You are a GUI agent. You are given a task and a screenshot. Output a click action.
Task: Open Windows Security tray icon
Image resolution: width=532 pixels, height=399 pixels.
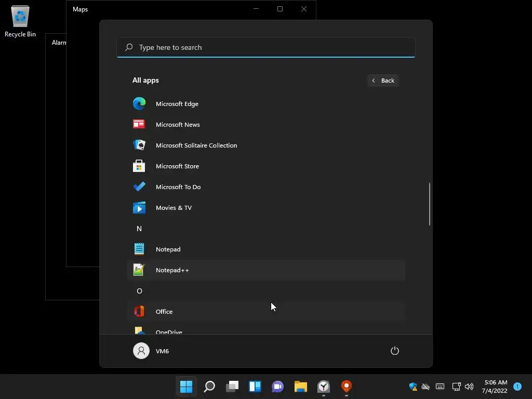pyautogui.click(x=413, y=387)
